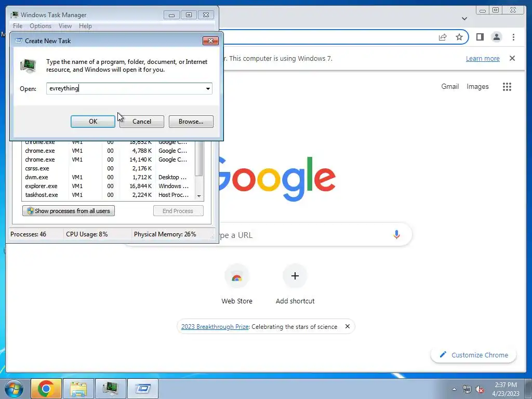Select chrome.exe row with 4,788 K memory

[108, 151]
